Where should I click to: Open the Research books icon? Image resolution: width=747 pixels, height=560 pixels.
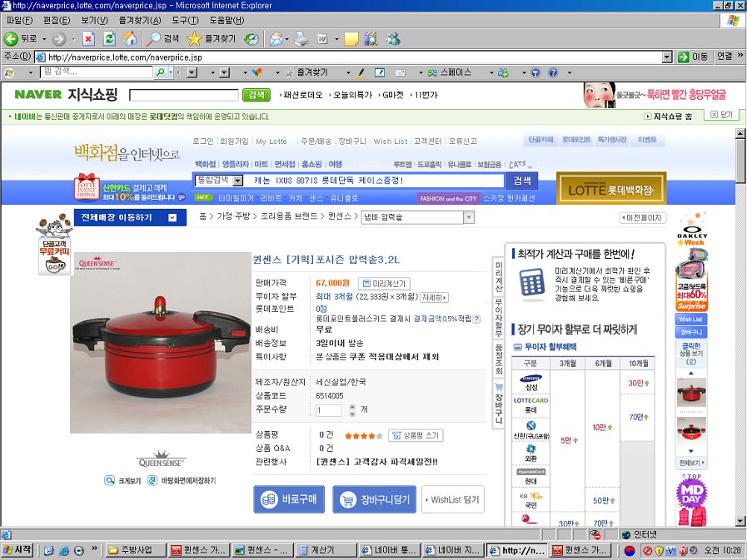[x=371, y=39]
